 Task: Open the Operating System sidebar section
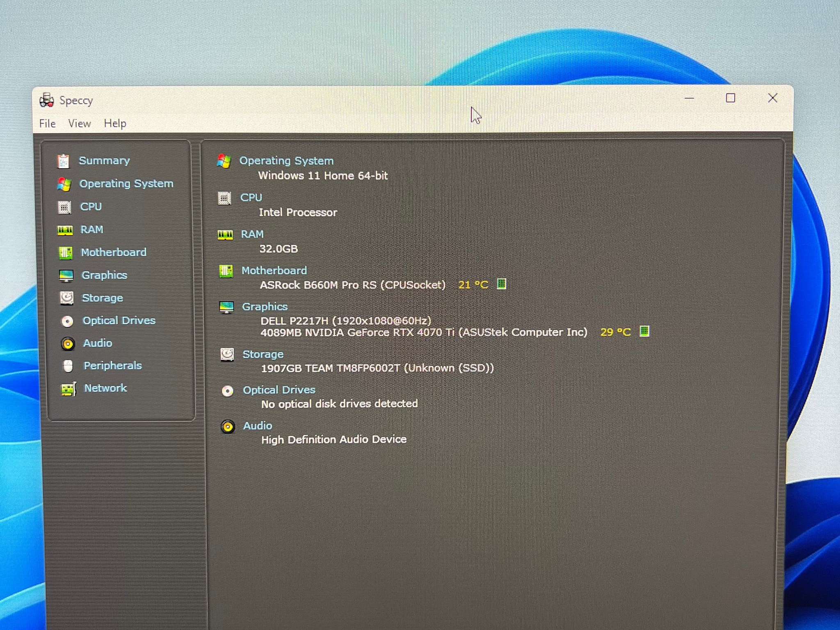tap(126, 184)
